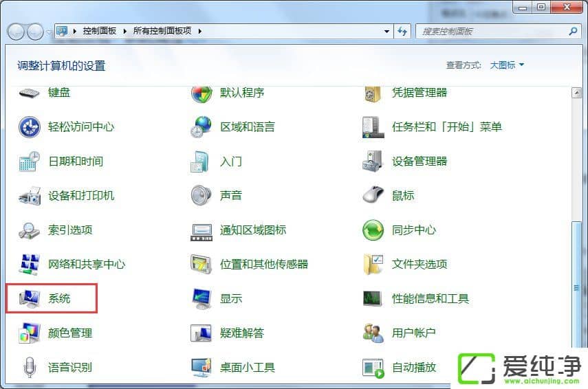Open 设备管理器 icon
This screenshot has height=389, width=588.
point(373,162)
